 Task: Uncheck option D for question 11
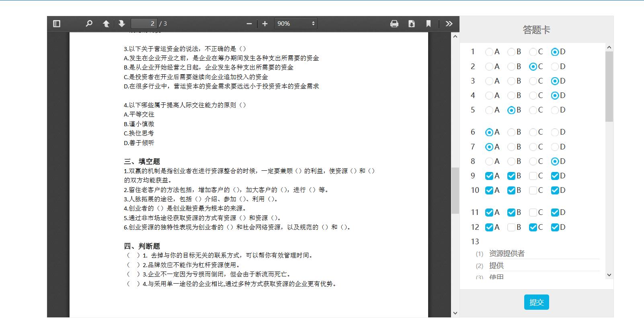pyautogui.click(x=555, y=213)
